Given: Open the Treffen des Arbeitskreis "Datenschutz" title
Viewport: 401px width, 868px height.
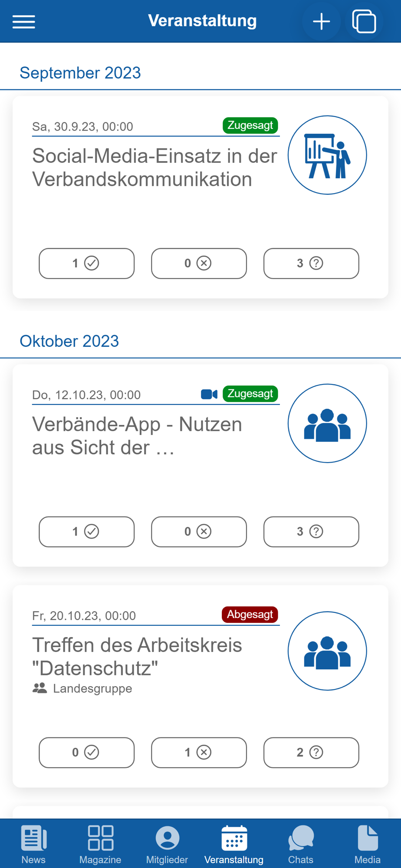Looking at the screenshot, I should [137, 657].
